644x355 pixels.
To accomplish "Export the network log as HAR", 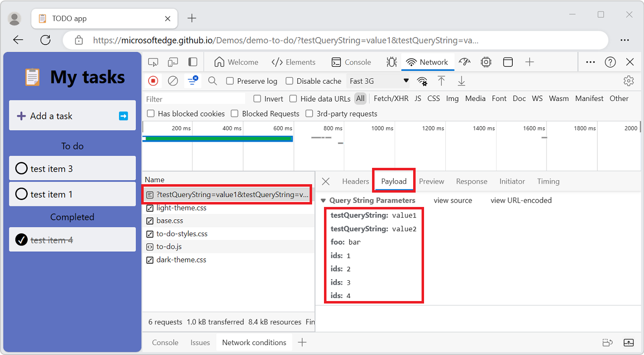I will point(461,81).
